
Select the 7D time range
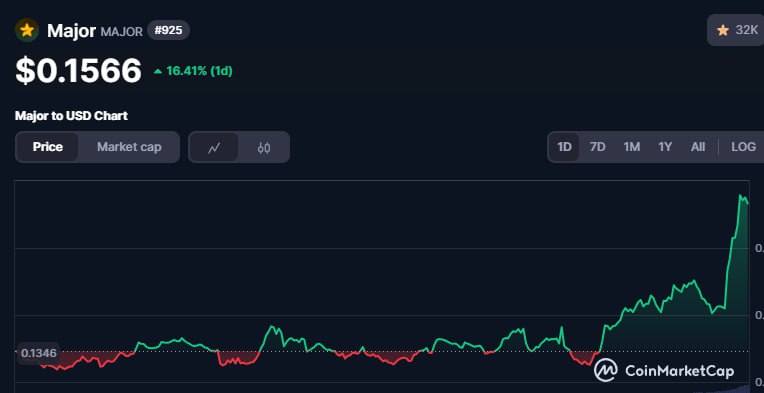(597, 147)
